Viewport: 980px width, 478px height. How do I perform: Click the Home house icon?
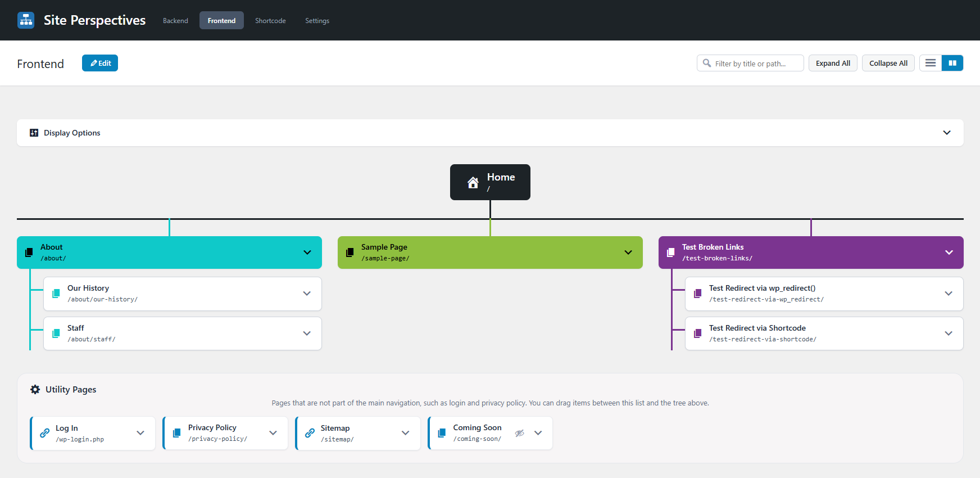[x=473, y=182]
